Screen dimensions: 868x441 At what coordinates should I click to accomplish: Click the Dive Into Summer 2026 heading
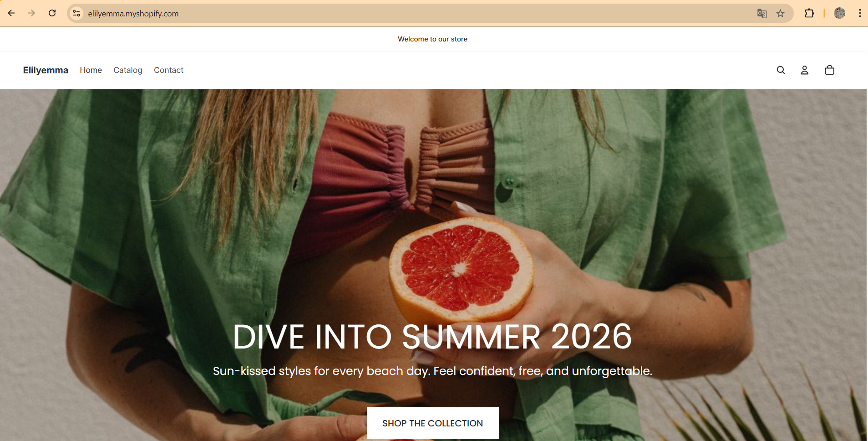[432, 337]
